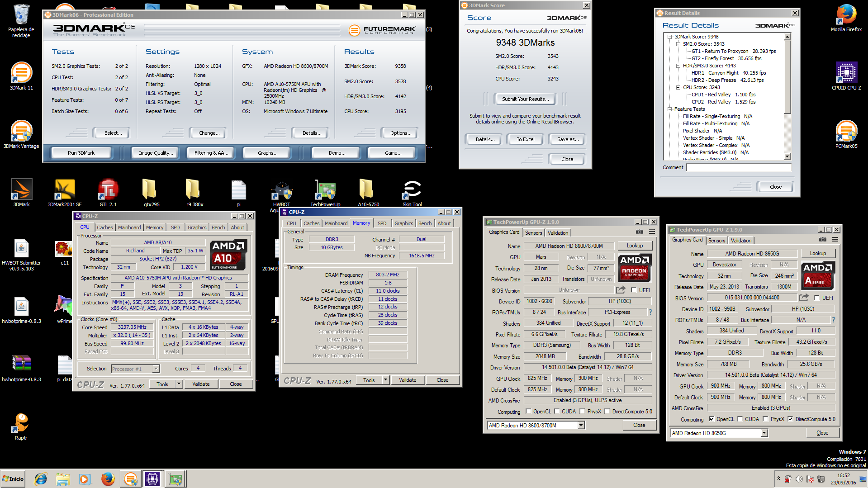
Task: Open Bench tab in CPU-Z Memory window
Action: (425, 223)
